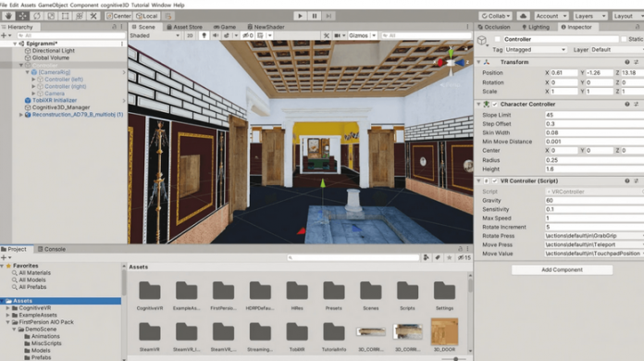Open custom editor tools icon

[x=93, y=16]
